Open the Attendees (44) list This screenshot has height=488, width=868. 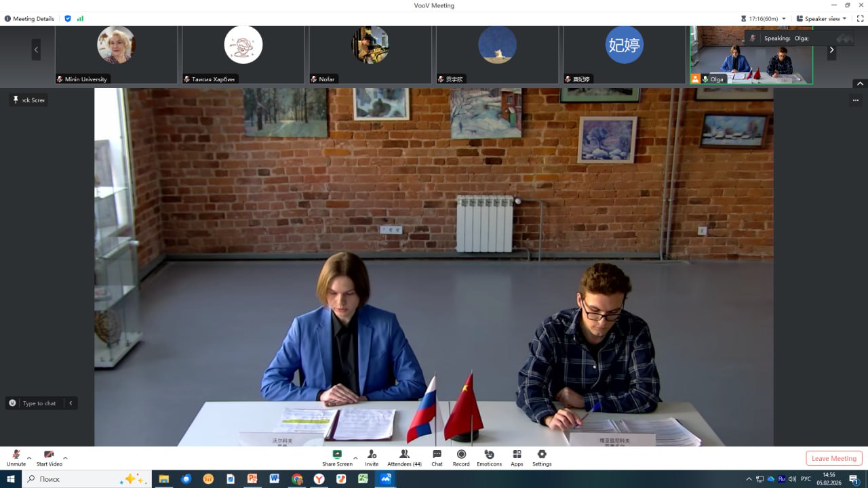coord(404,455)
